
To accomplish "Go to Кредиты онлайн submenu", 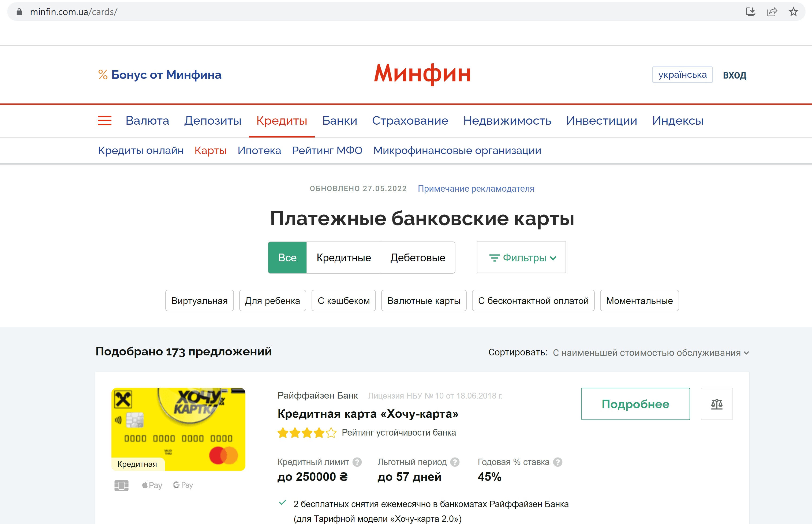I will (x=141, y=150).
